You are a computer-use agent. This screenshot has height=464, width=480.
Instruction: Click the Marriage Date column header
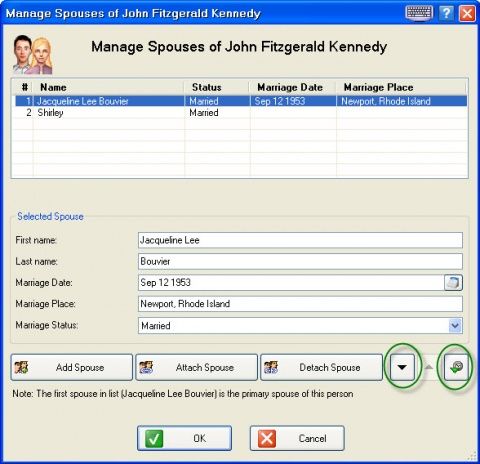[293, 87]
